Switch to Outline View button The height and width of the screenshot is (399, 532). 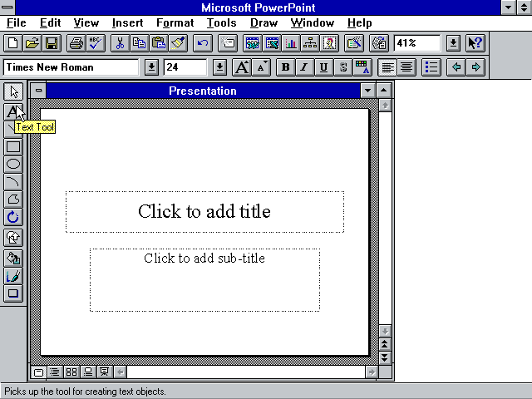tap(55, 372)
